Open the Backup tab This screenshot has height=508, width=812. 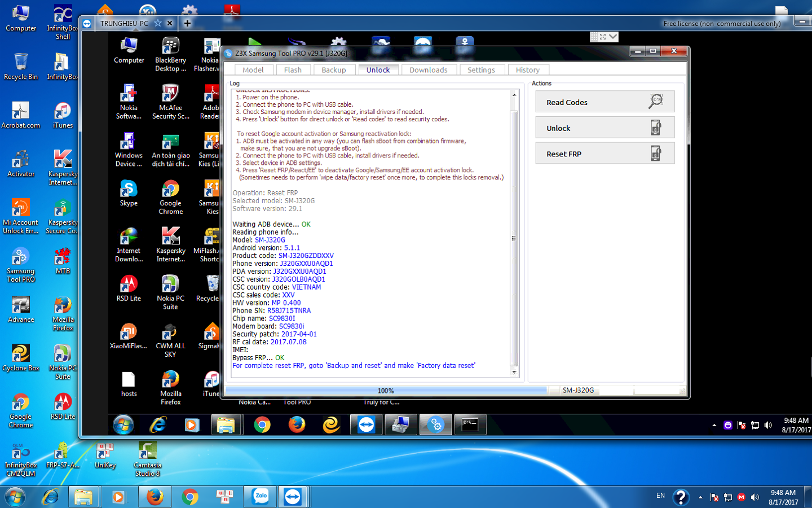click(333, 70)
